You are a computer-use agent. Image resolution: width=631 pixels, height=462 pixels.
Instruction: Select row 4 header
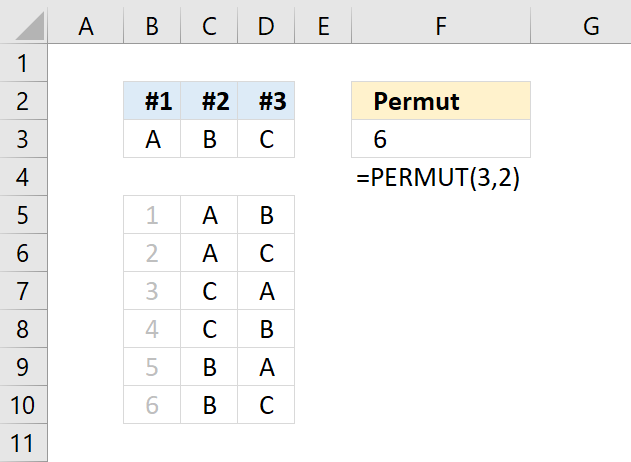click(x=23, y=177)
